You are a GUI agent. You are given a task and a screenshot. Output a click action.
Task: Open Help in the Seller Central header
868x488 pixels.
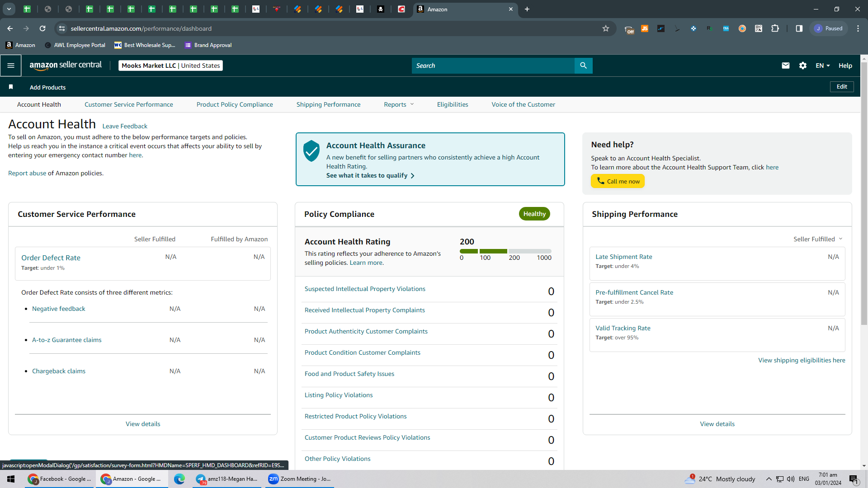[x=845, y=66]
